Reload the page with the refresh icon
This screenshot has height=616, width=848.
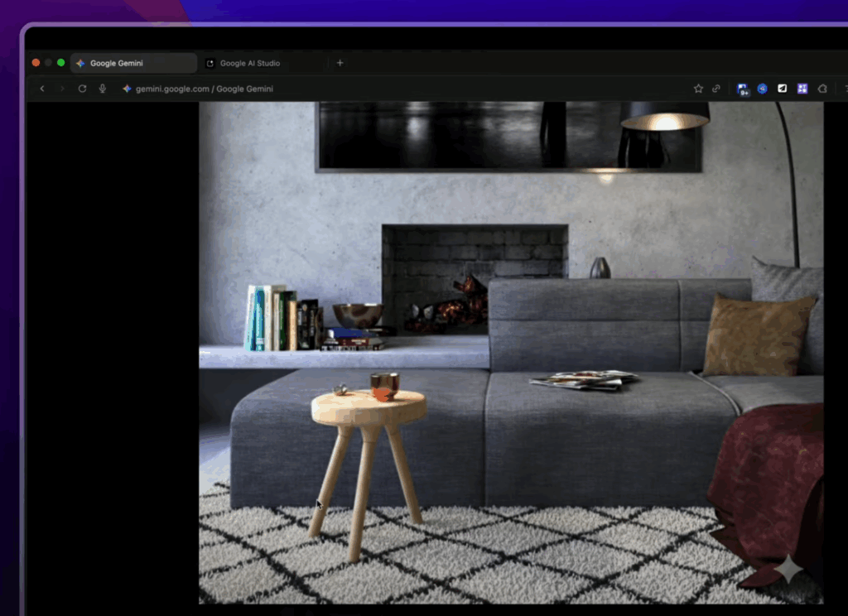point(82,89)
